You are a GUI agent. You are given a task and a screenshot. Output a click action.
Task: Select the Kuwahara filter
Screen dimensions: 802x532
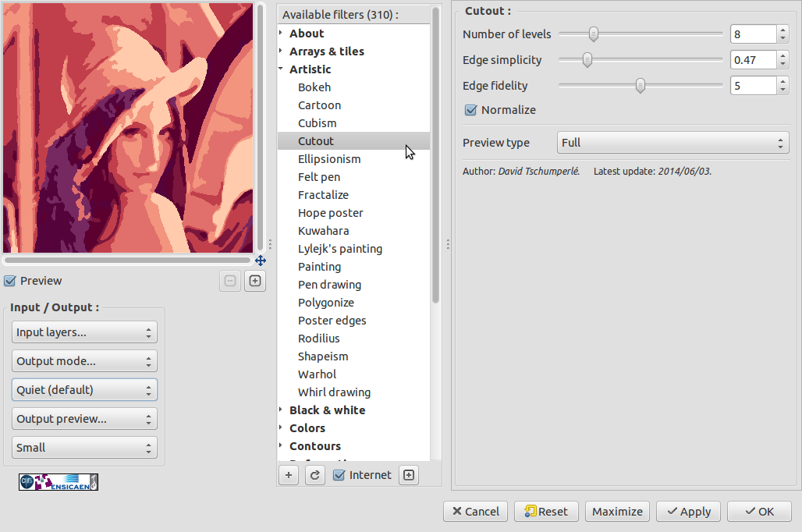tap(323, 231)
